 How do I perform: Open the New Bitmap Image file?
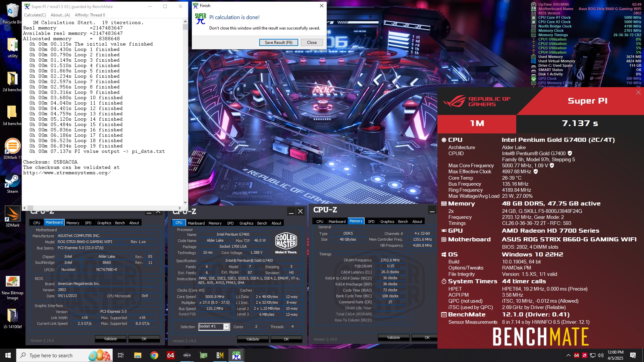(x=12, y=288)
